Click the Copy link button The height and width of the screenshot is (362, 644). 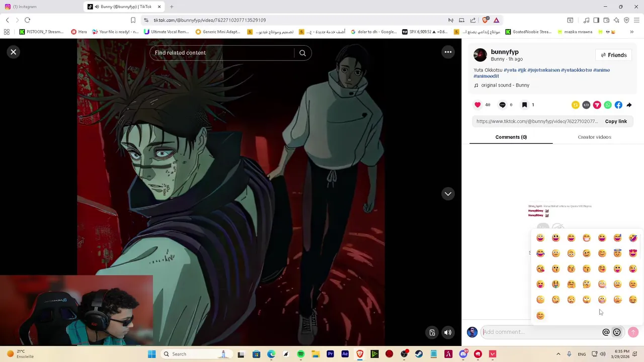pyautogui.click(x=616, y=121)
